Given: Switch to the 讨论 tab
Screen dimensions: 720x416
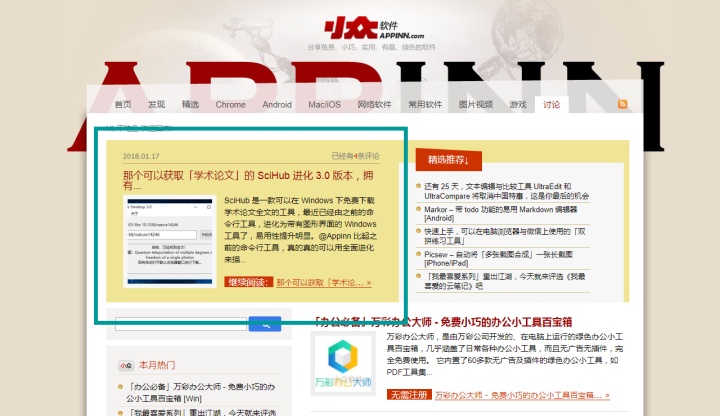Looking at the screenshot, I should pos(551,105).
